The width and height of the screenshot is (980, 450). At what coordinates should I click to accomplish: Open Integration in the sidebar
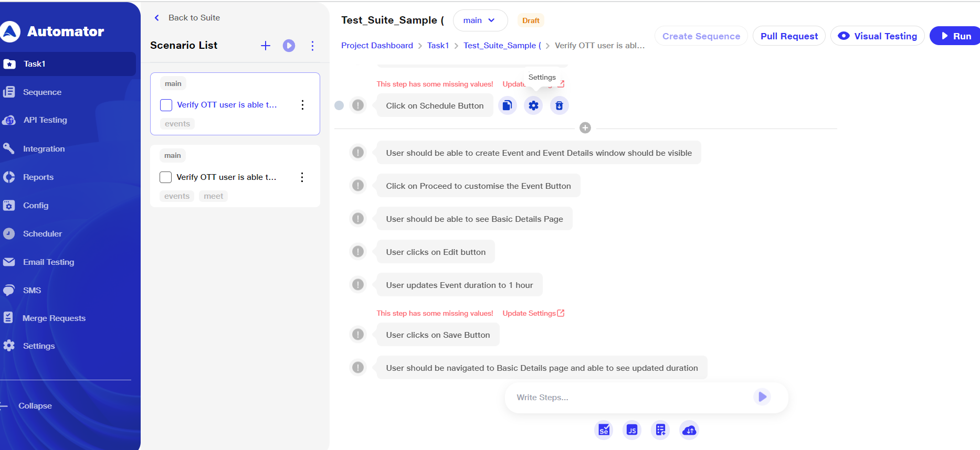click(44, 149)
